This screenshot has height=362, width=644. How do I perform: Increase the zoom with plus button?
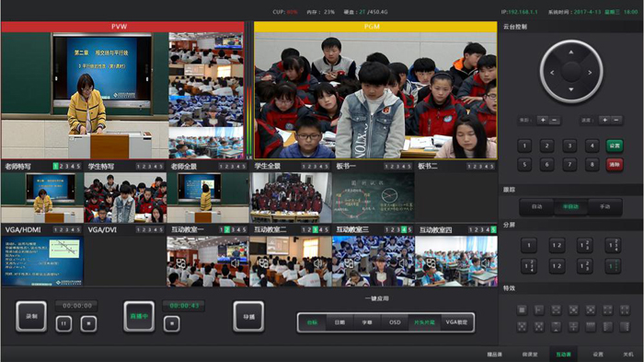543,120
